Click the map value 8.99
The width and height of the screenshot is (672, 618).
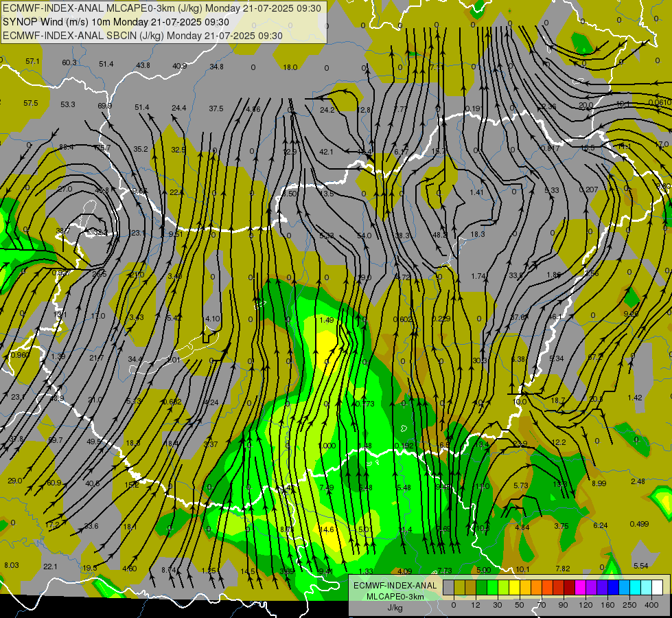coord(599,483)
